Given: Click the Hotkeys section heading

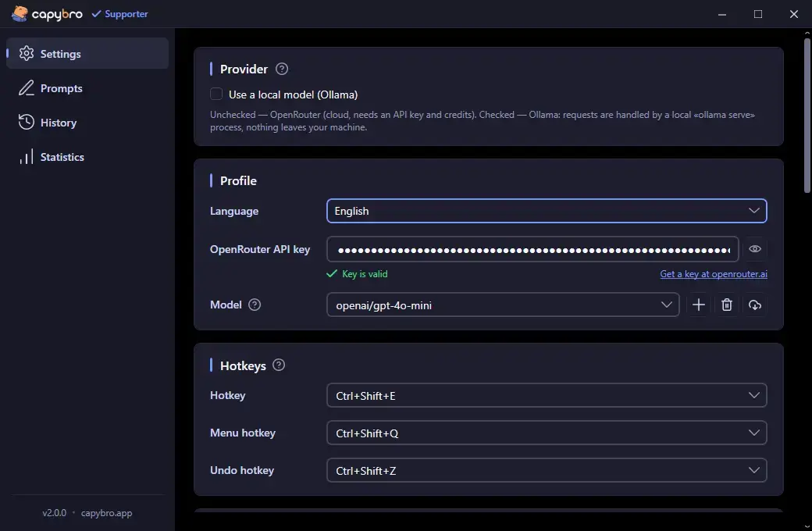Looking at the screenshot, I should [243, 365].
